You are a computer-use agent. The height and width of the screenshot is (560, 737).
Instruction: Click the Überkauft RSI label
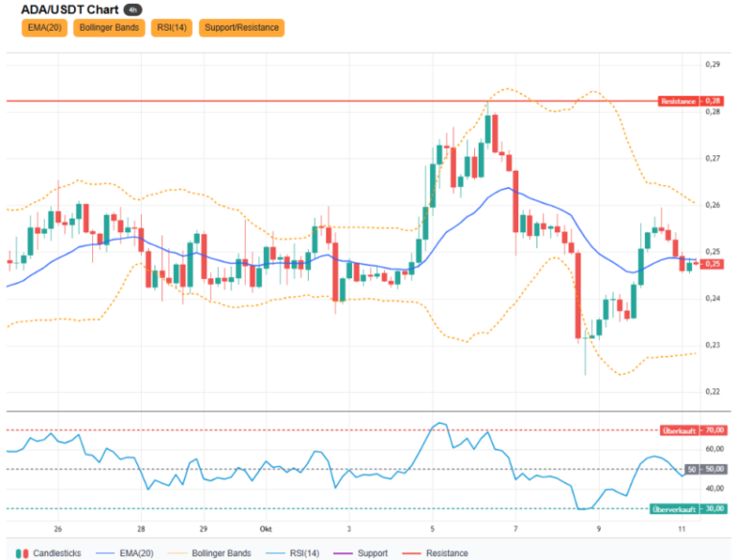point(679,431)
